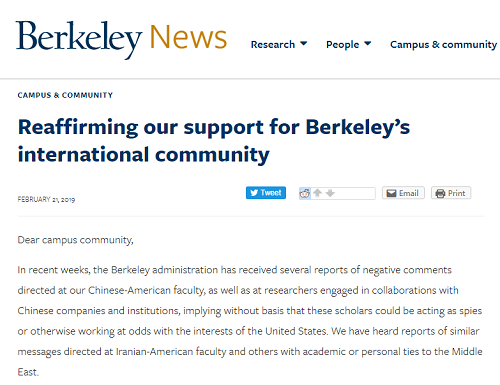
Task: Click the printer icon
Action: [x=440, y=193]
